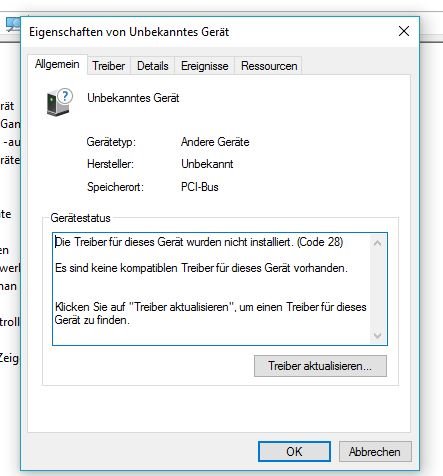Click the Andere Geräte device type value
This screenshot has width=443, height=476.
point(215,142)
